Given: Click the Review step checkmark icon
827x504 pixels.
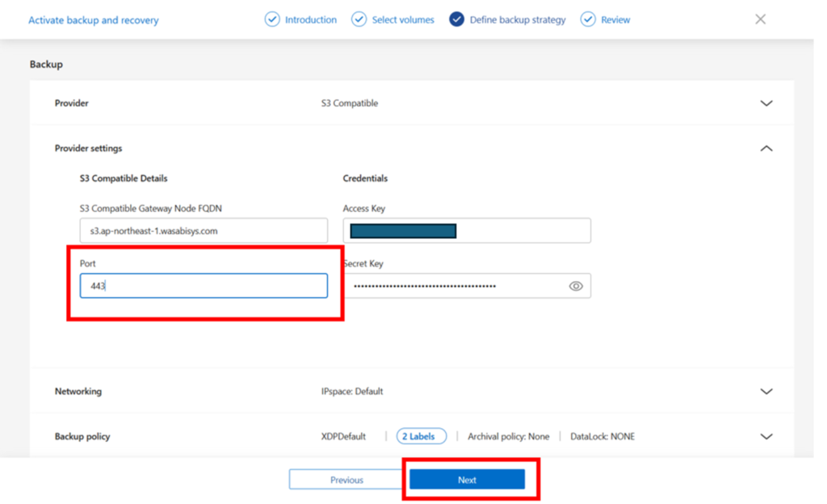Looking at the screenshot, I should pyautogui.click(x=588, y=19).
